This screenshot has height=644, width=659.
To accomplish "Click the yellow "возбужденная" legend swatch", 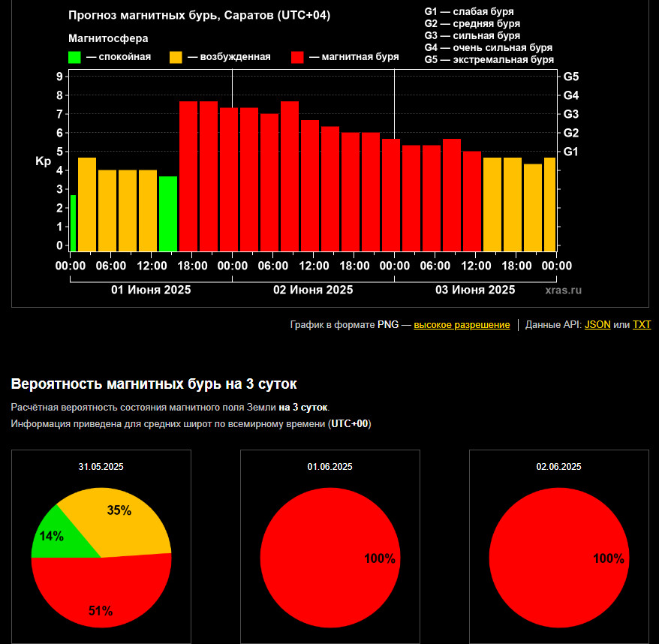I will click(x=176, y=57).
